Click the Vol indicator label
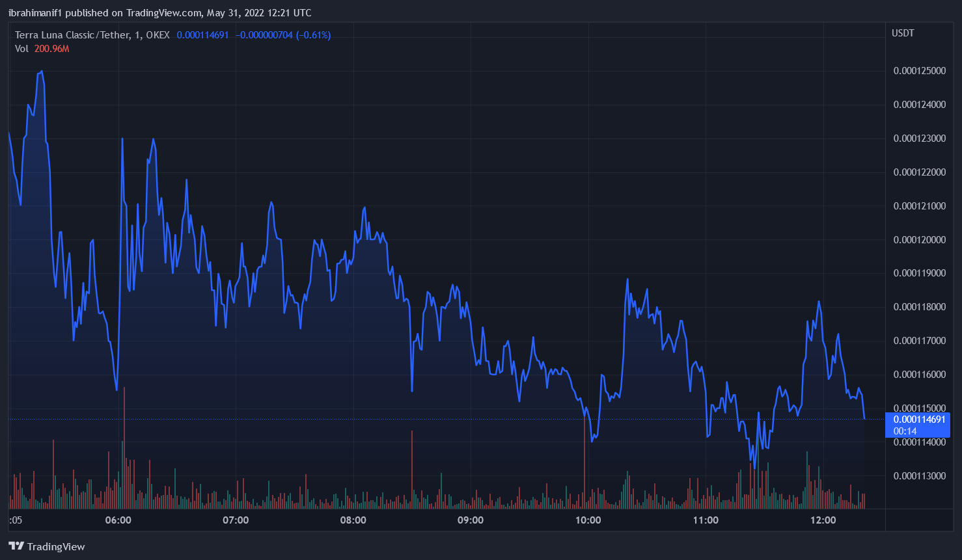Screen dimensions: 962x560 (x=21, y=49)
